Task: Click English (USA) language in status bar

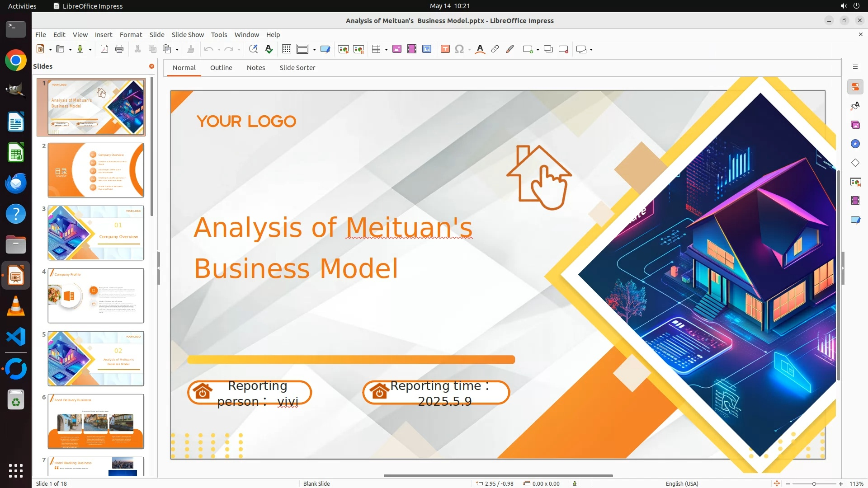Action: 682,483
